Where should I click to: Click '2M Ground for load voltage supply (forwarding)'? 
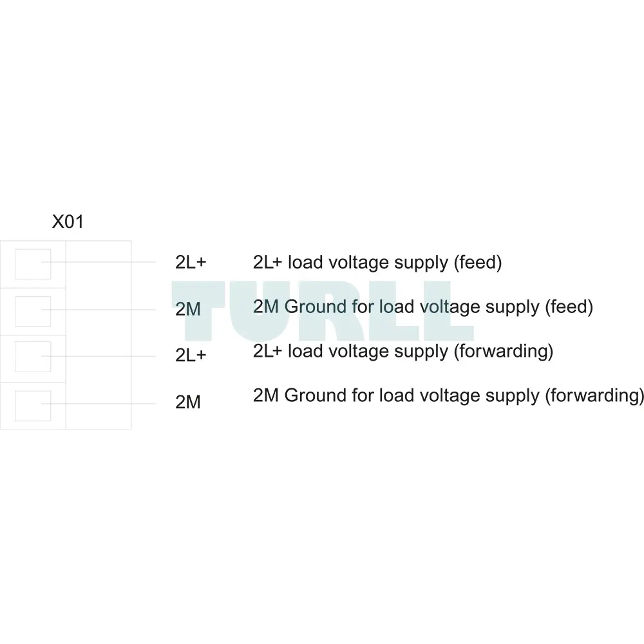tap(448, 395)
